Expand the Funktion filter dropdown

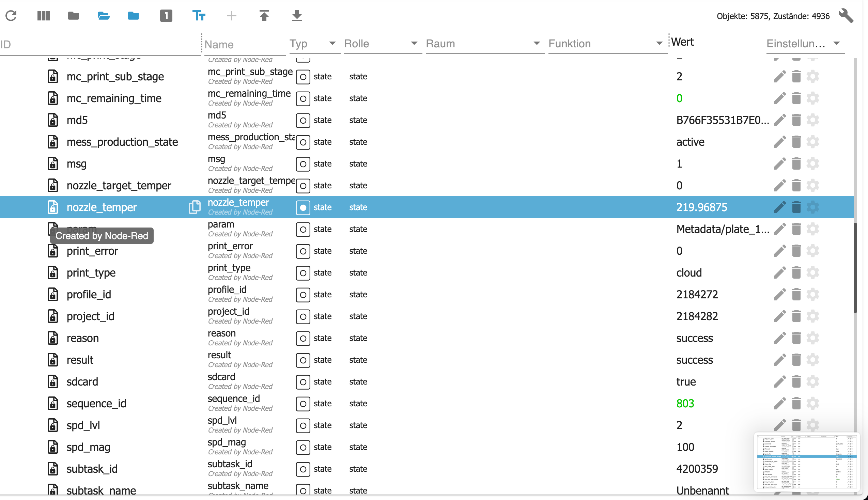click(x=659, y=44)
